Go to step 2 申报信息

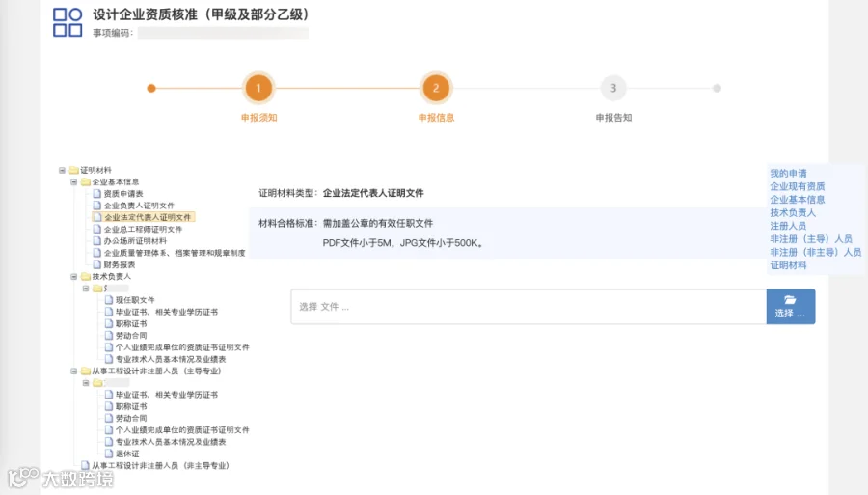click(436, 88)
